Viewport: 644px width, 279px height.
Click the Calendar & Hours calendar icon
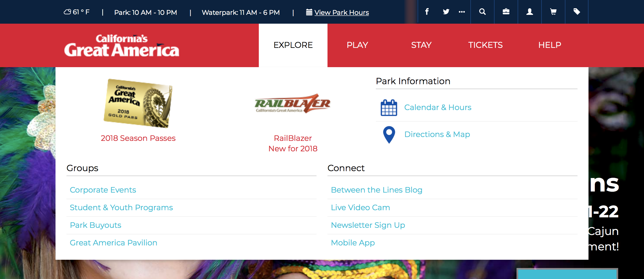coord(389,108)
